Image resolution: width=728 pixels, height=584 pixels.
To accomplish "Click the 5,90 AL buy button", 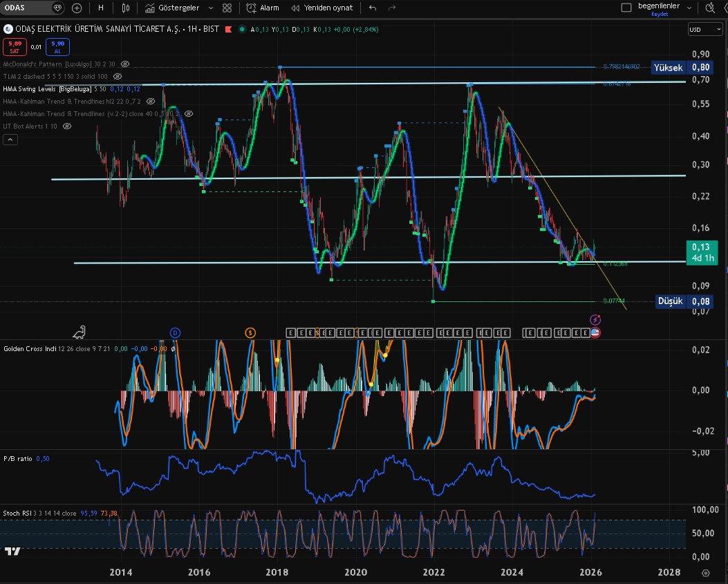I will point(57,47).
